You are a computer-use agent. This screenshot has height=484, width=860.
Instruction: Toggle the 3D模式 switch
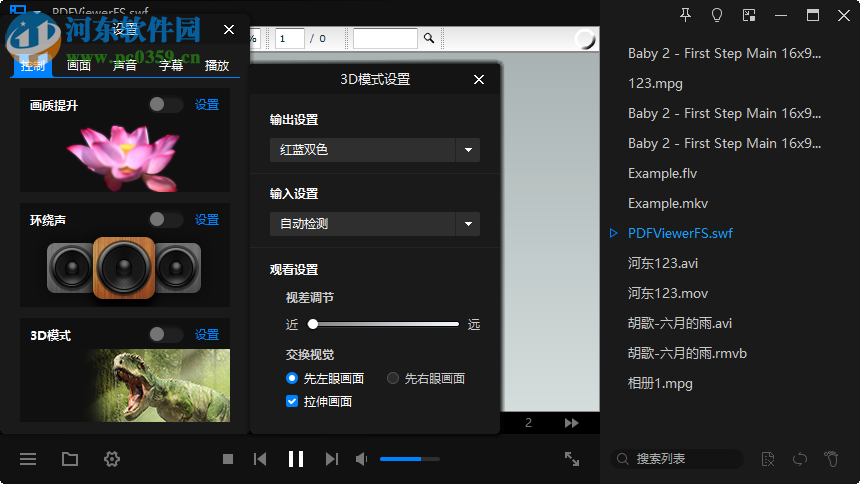click(166, 334)
